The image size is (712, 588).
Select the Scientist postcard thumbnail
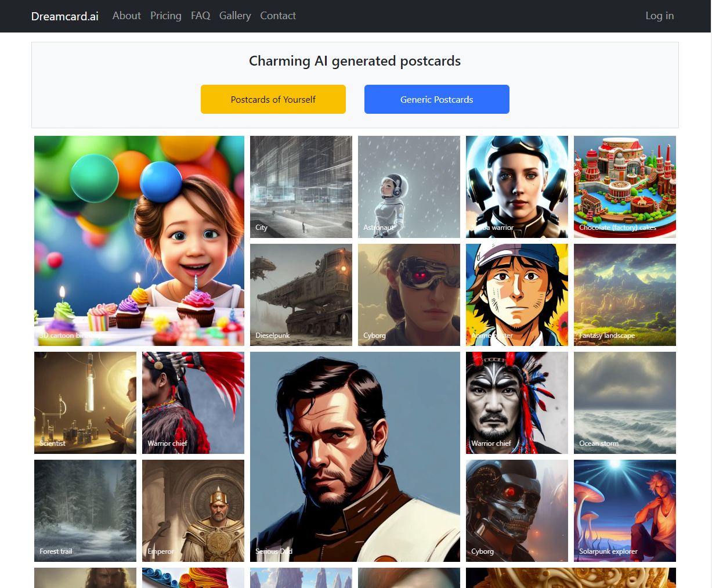85,403
